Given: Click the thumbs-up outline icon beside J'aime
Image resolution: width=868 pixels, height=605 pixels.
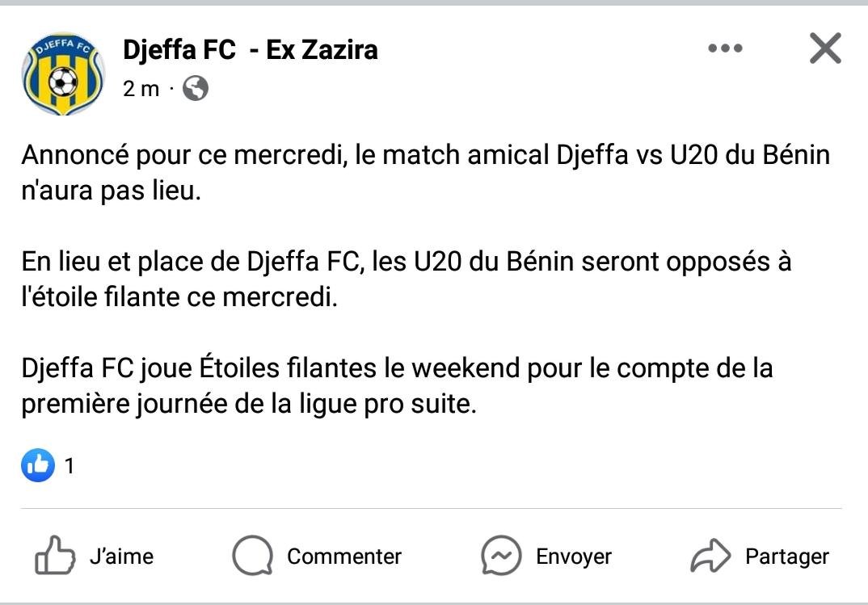Looking at the screenshot, I should 56,556.
